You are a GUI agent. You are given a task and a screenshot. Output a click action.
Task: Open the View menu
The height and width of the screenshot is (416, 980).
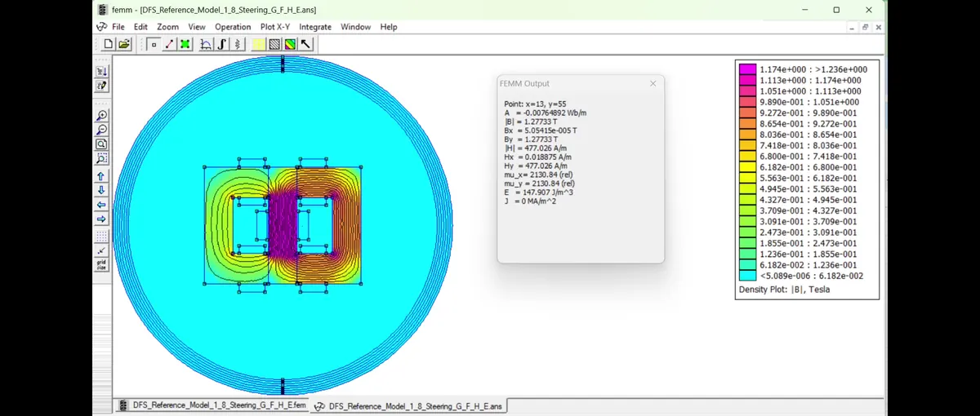point(197,27)
